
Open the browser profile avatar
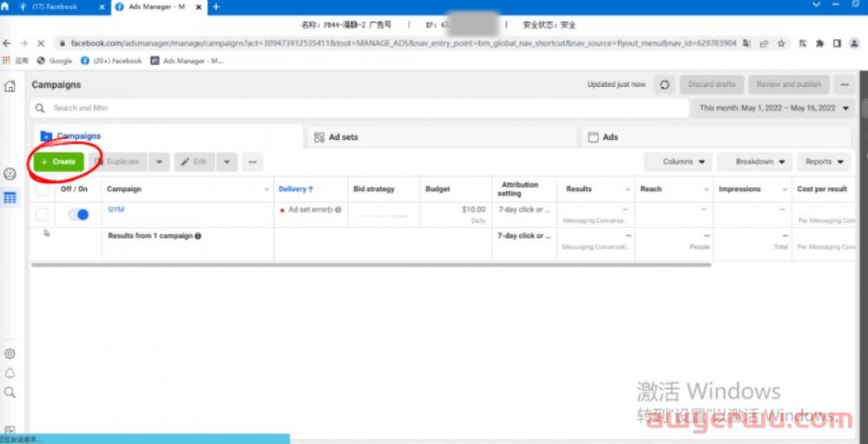(x=855, y=43)
